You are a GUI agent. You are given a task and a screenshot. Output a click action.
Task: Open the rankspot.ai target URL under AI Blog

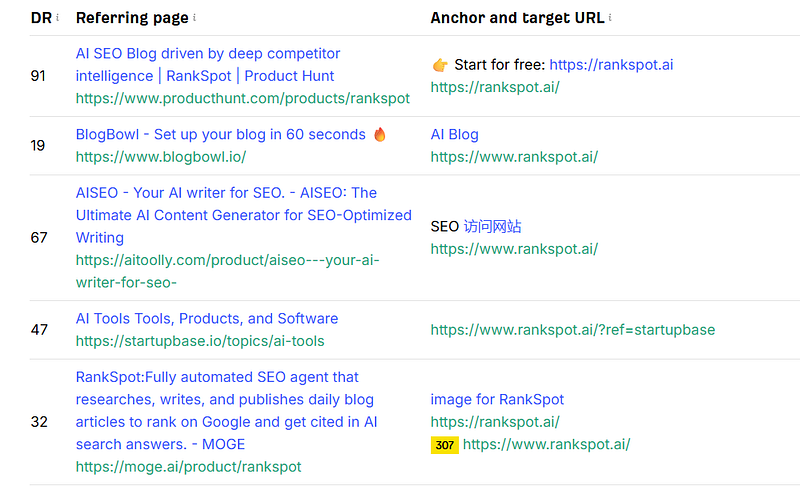pos(514,157)
